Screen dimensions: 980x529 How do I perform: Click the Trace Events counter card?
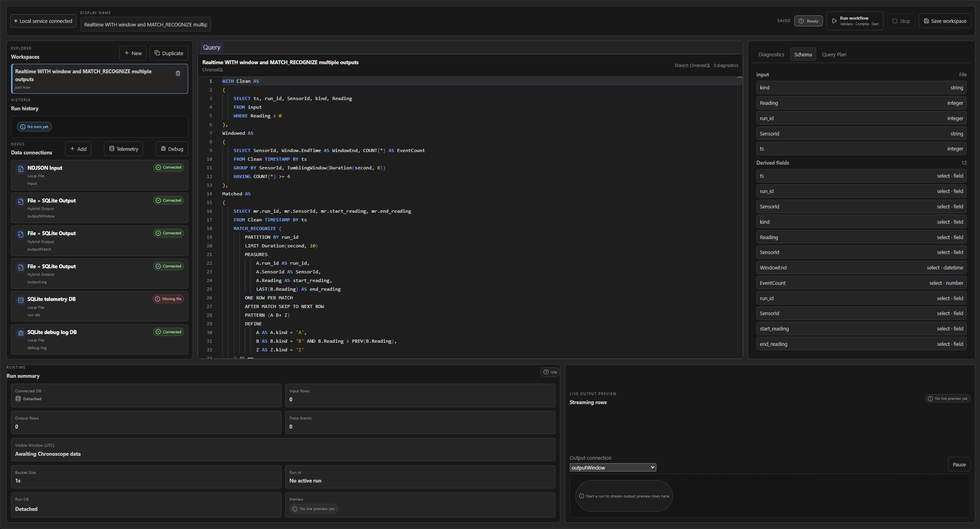pos(420,423)
